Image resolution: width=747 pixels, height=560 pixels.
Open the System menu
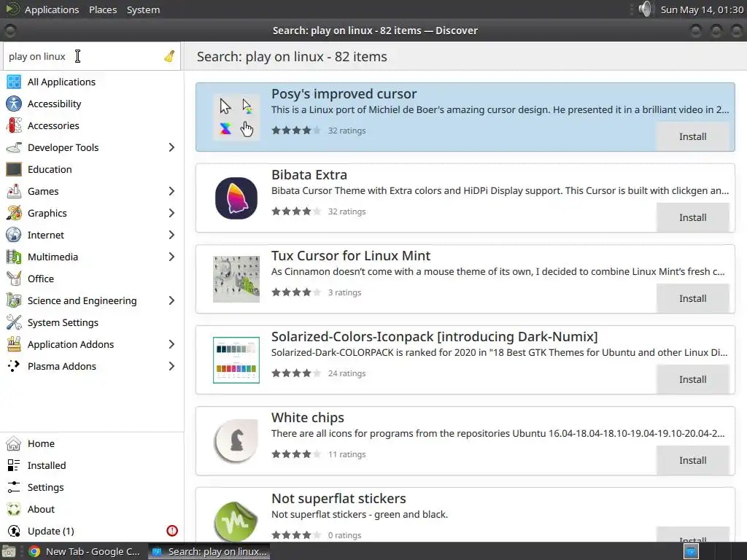tap(143, 9)
